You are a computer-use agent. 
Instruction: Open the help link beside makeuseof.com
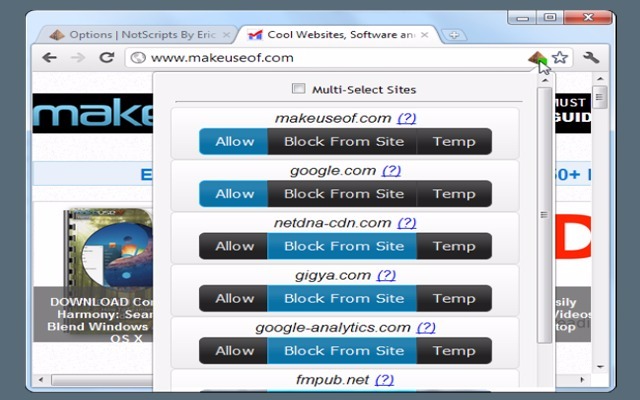tap(406, 118)
